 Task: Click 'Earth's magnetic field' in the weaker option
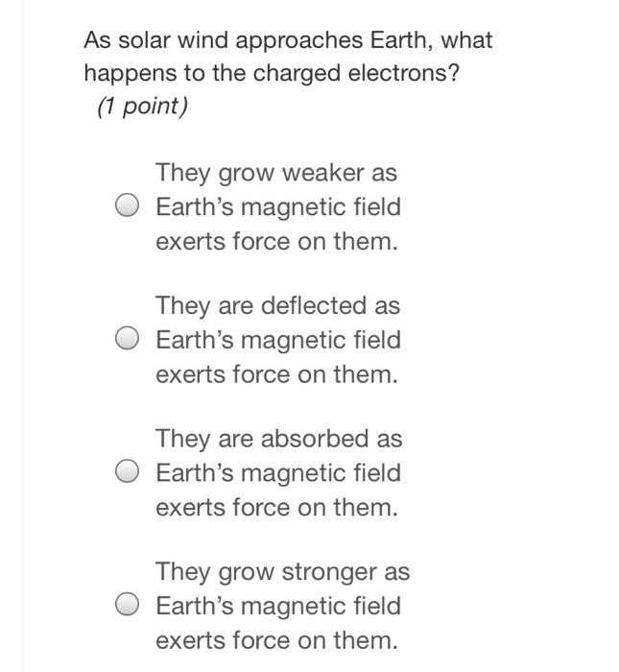(278, 206)
